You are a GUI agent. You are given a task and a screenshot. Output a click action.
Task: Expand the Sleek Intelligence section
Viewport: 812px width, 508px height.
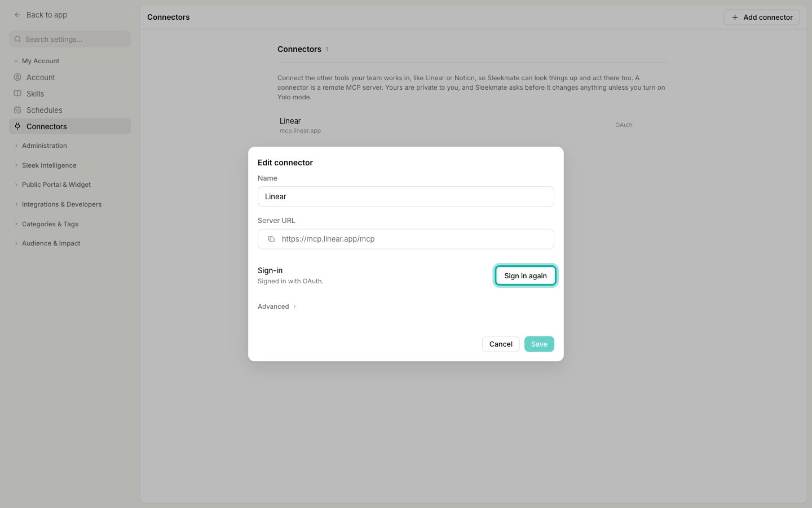click(45, 165)
